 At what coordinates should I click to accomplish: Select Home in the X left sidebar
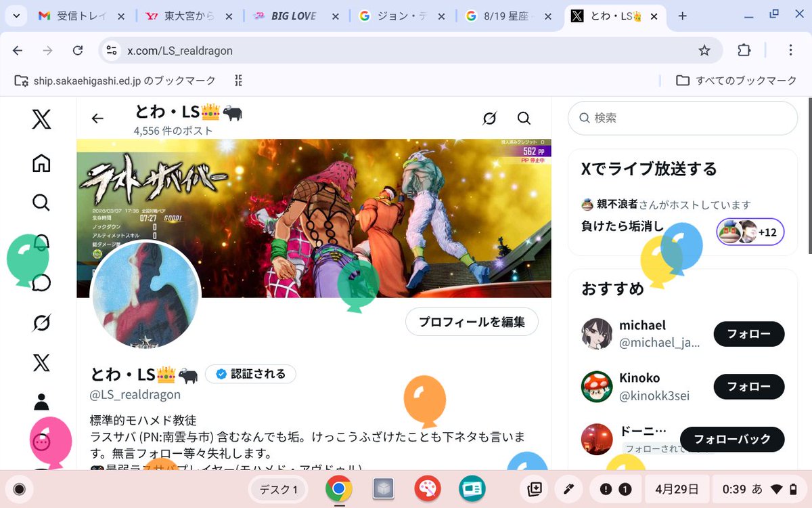(x=41, y=163)
